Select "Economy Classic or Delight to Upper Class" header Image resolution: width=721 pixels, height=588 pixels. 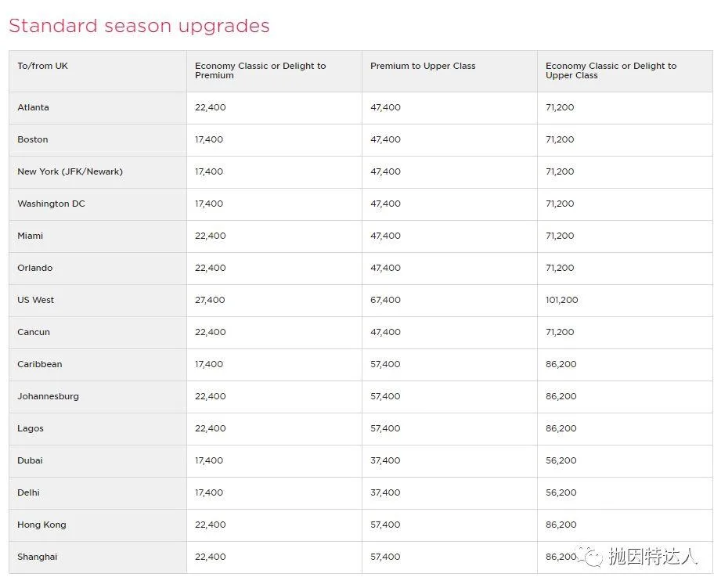611,70
